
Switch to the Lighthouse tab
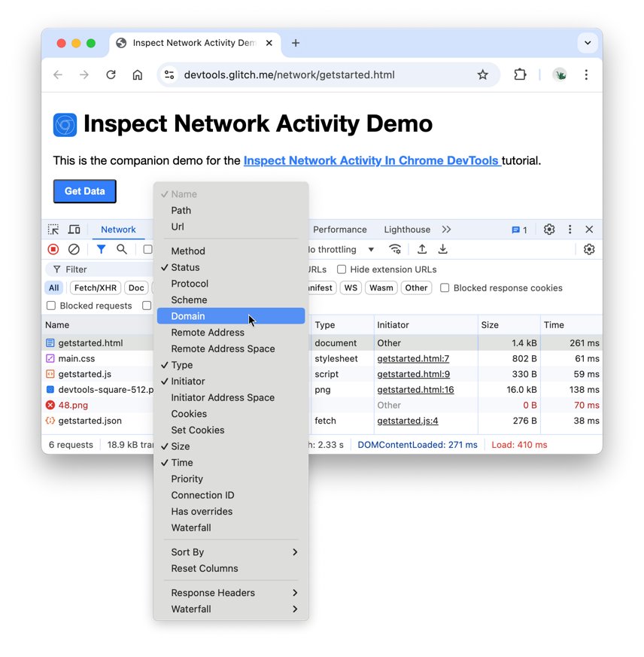407,230
